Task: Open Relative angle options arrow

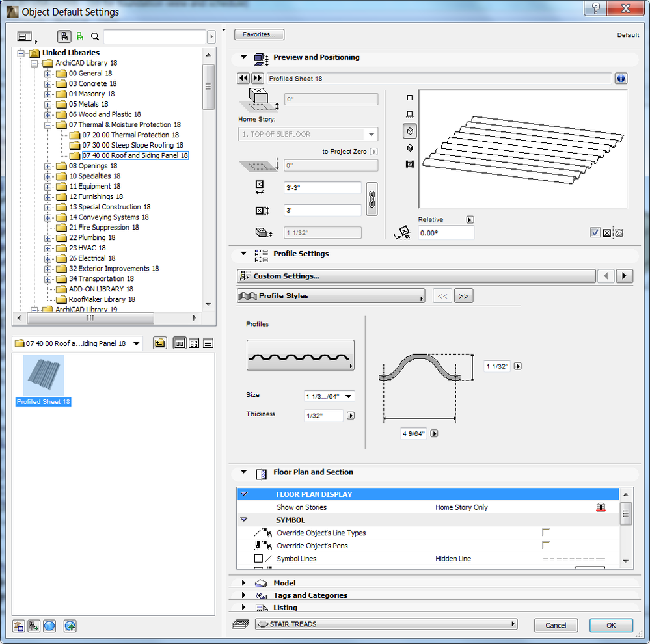Action: pos(470,220)
